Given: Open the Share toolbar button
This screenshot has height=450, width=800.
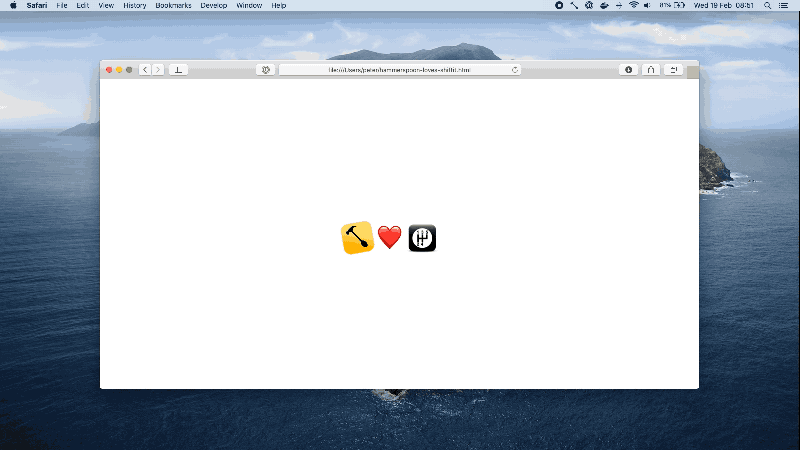Looking at the screenshot, I should point(651,70).
